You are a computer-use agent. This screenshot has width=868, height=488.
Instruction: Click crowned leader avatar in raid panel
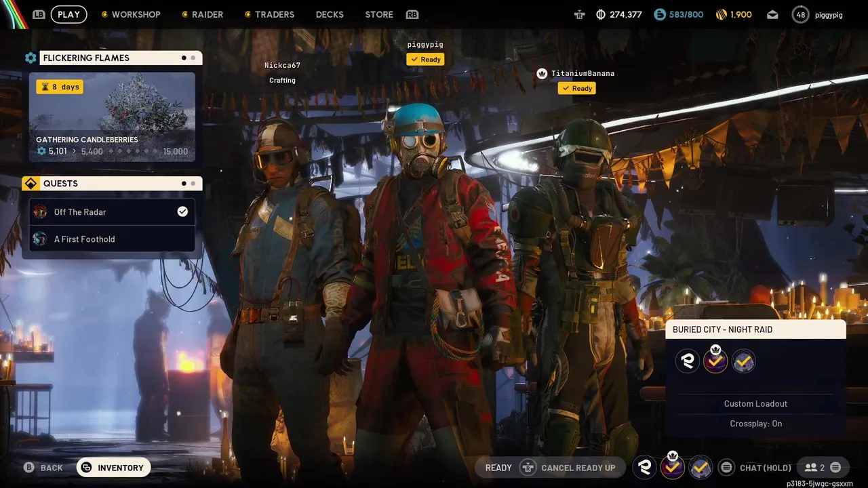click(x=715, y=361)
